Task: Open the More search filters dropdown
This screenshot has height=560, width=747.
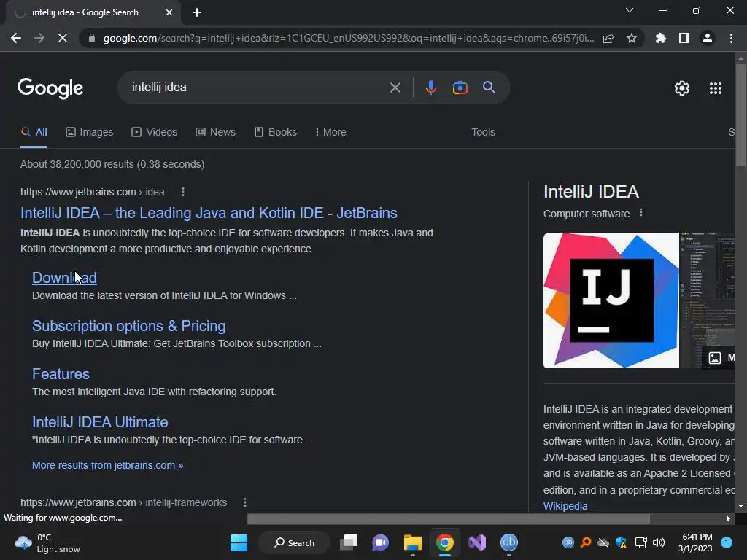Action: point(330,132)
